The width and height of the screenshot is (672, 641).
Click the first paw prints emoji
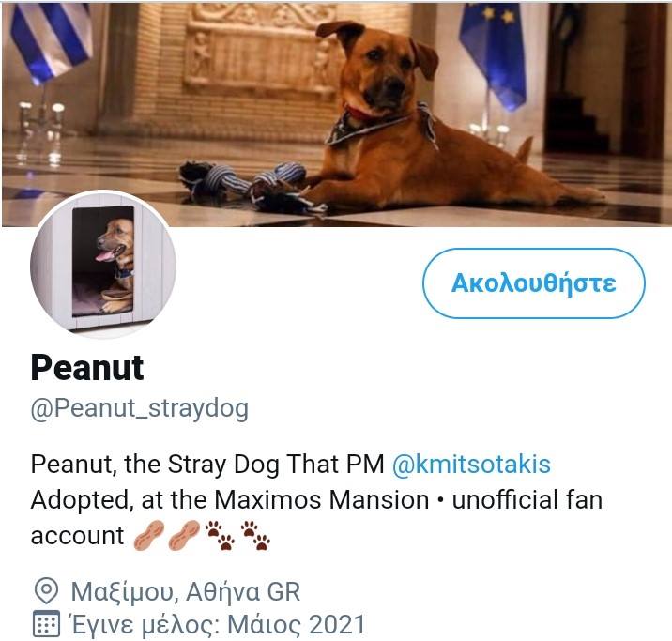click(x=220, y=536)
